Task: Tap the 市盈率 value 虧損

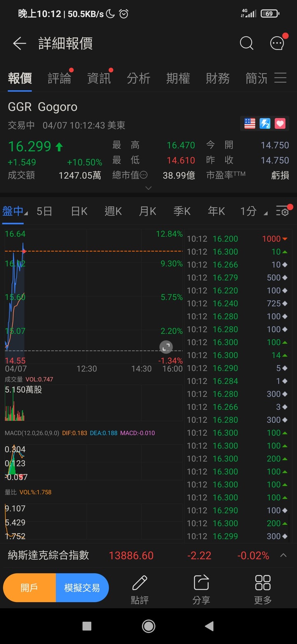Action: 280,175
